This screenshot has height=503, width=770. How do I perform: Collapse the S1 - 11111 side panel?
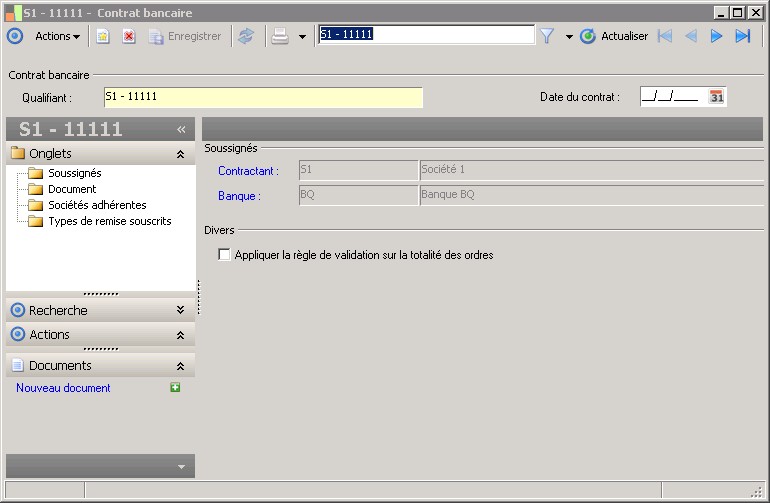pyautogui.click(x=181, y=129)
